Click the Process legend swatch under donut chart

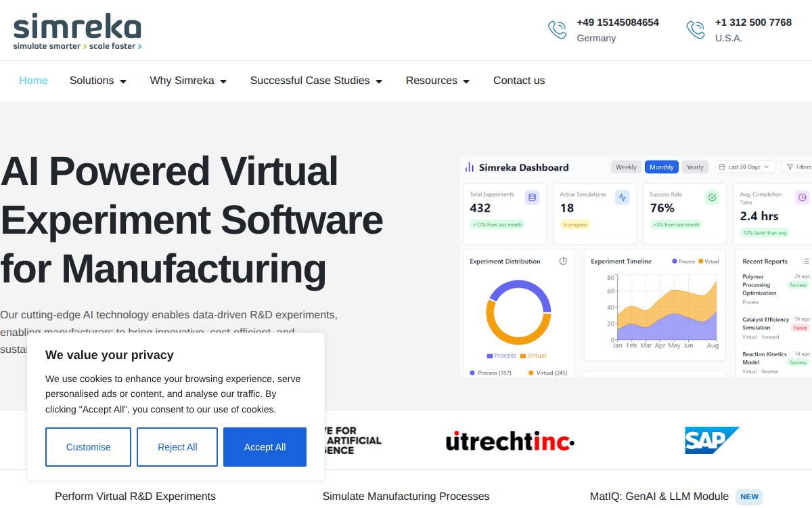(489, 356)
